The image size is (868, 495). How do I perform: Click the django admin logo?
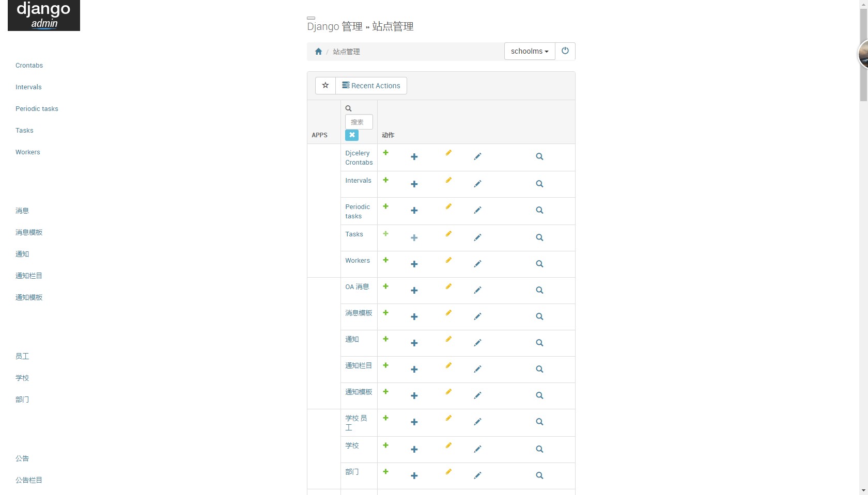(44, 15)
